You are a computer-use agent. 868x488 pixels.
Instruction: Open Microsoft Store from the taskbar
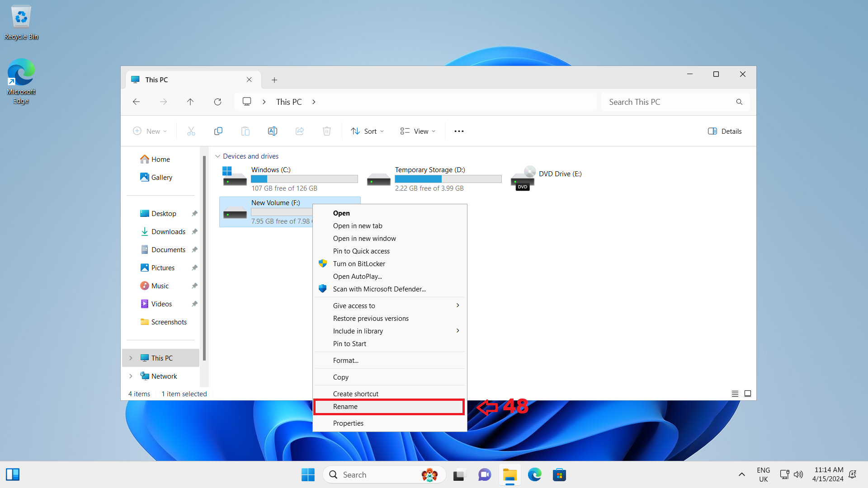559,475
